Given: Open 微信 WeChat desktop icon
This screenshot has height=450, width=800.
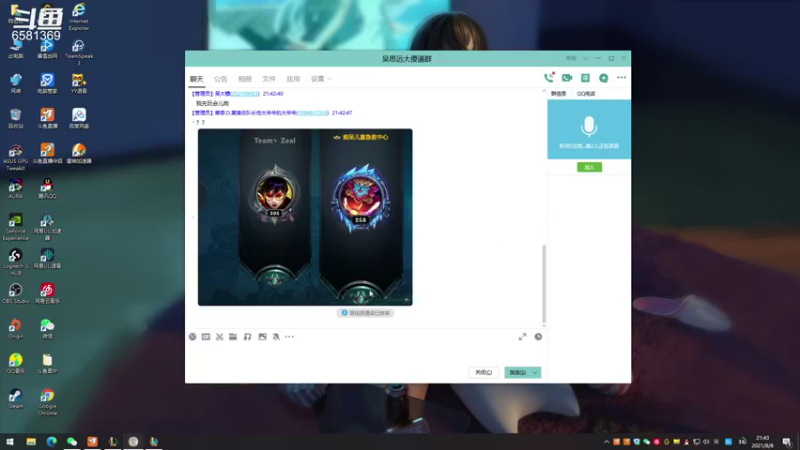Looking at the screenshot, I should point(47,328).
